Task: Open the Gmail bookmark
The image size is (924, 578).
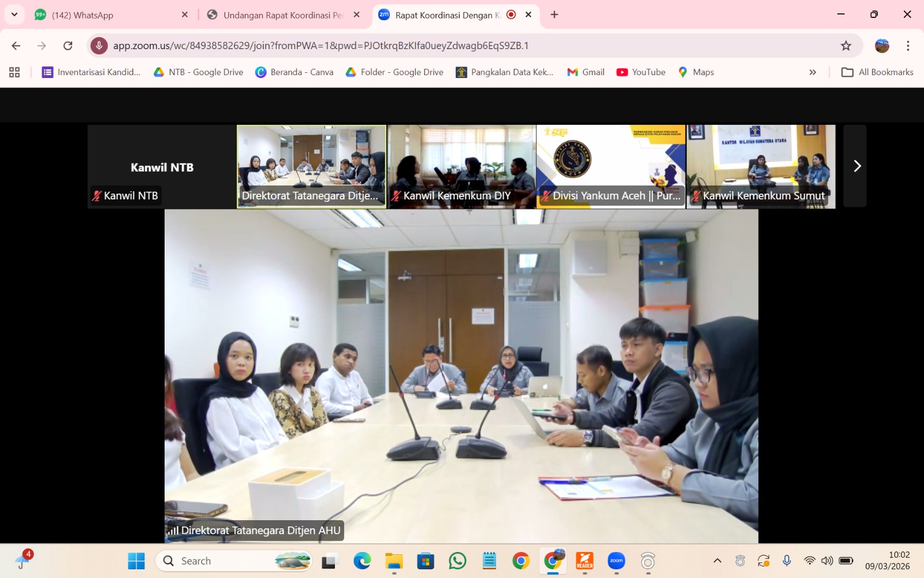Action: pos(586,72)
